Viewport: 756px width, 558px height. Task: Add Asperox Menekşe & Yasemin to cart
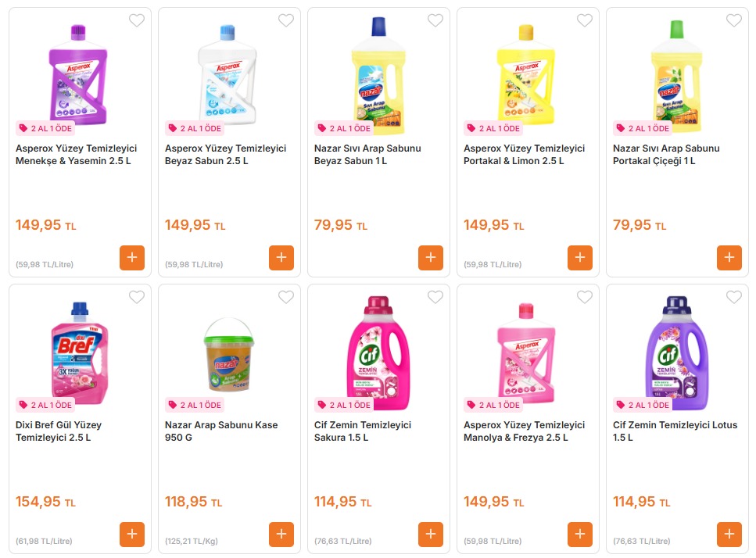[x=132, y=258]
